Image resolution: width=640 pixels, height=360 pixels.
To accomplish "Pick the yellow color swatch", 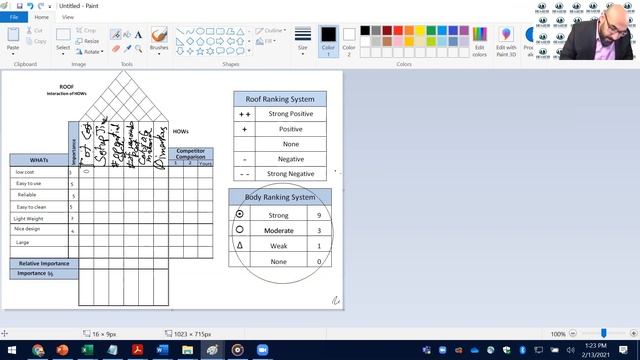I will point(420,30).
